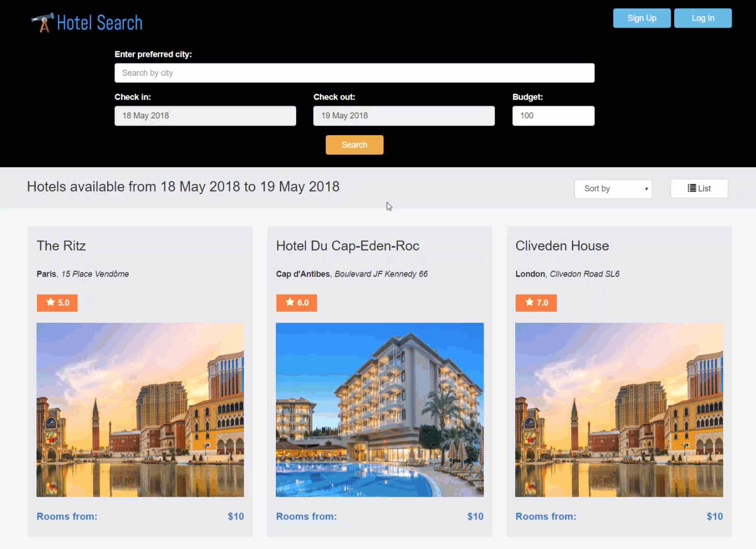
Task: Switch to List view
Action: (x=699, y=189)
